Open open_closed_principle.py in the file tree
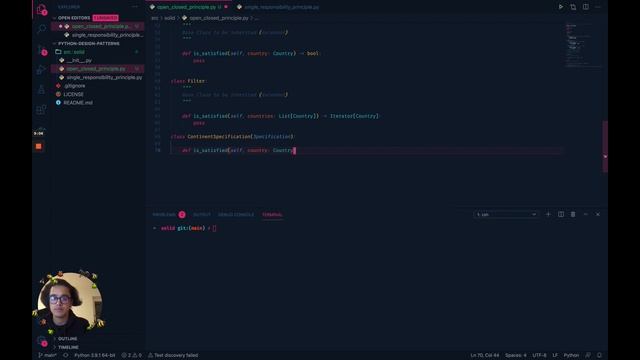 [98, 69]
